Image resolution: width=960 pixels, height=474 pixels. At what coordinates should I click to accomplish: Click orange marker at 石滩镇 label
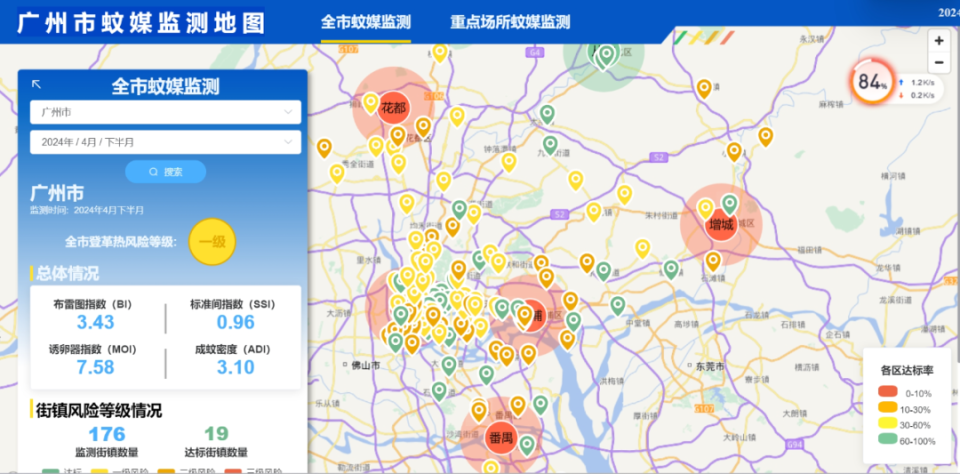[x=713, y=261]
